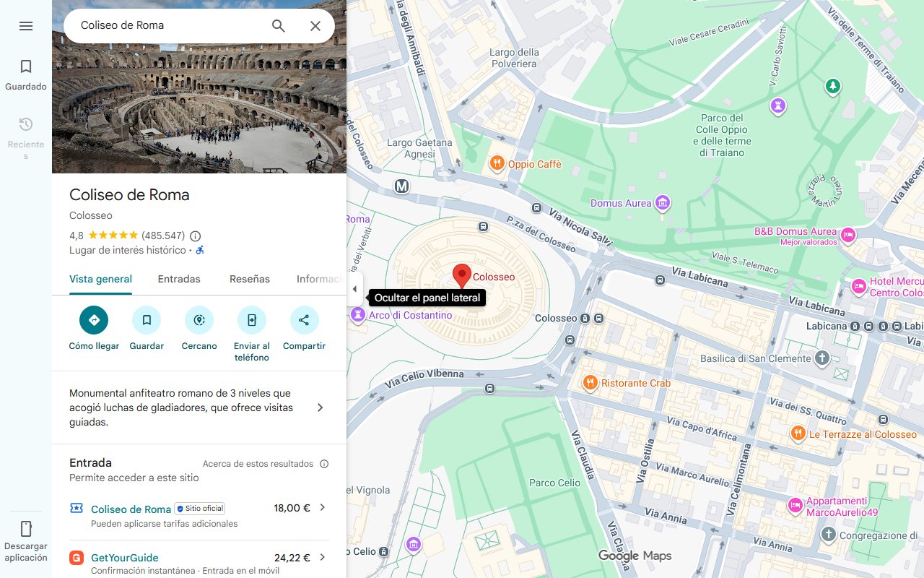Expand the 18,00 € official ticket option
This screenshot has height=578, width=924.
click(x=323, y=507)
